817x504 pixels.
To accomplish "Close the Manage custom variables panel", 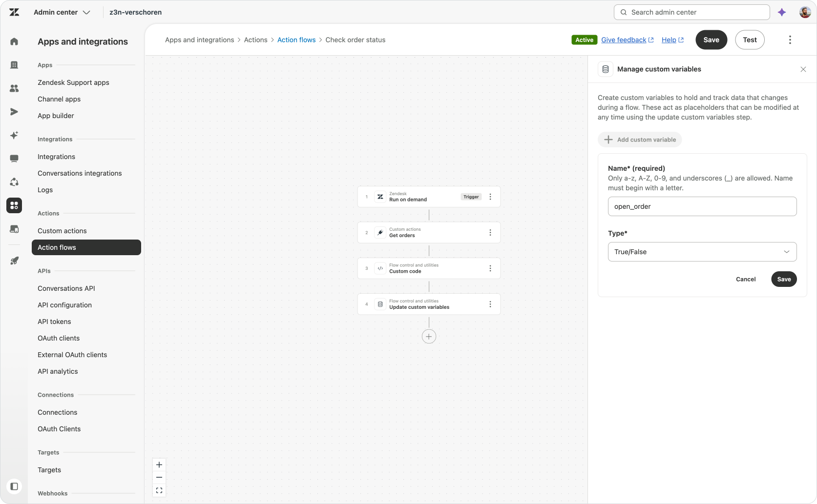I will tap(803, 69).
